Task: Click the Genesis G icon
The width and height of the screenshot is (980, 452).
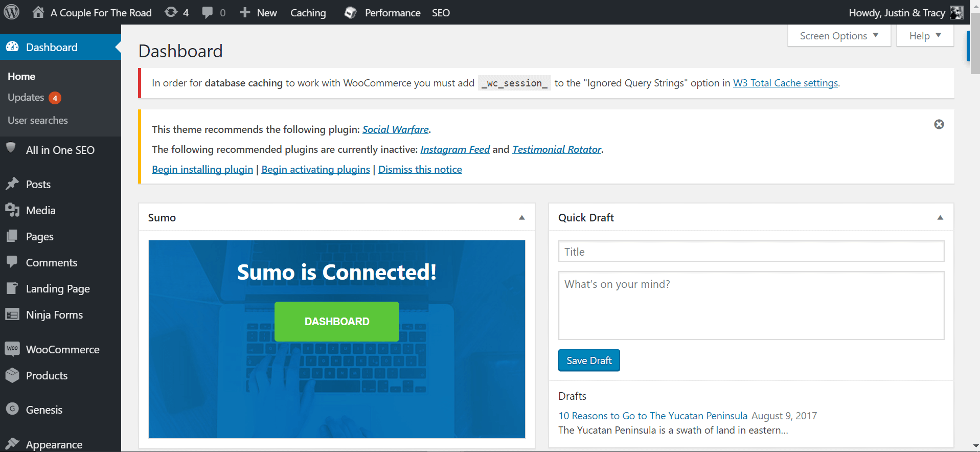Action: click(x=12, y=409)
